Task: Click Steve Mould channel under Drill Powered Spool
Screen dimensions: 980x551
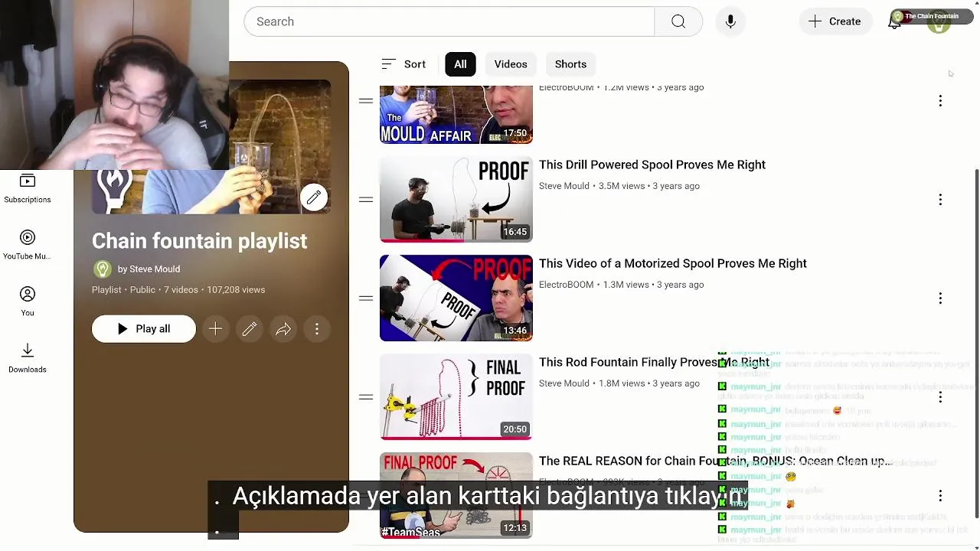Action: pos(564,186)
